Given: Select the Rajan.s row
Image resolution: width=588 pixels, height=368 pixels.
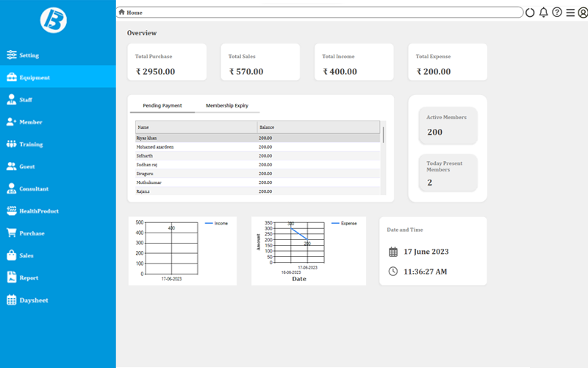Looking at the screenshot, I should click(x=258, y=191).
